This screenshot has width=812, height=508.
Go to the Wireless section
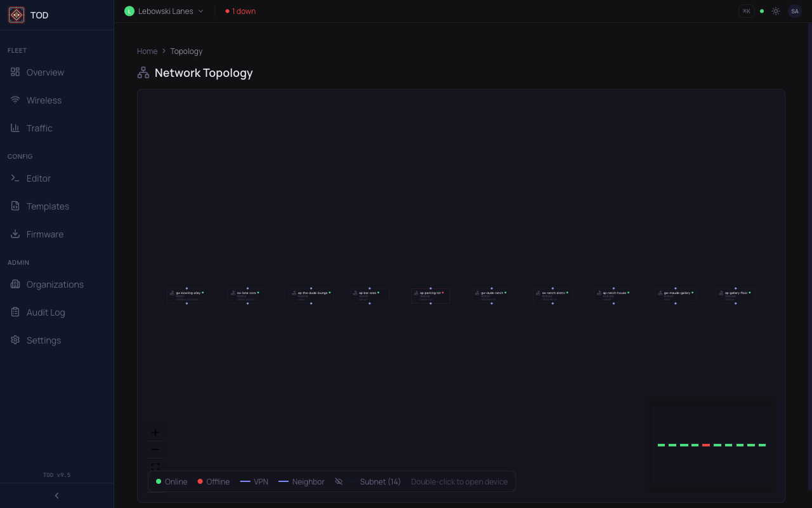[x=44, y=100]
